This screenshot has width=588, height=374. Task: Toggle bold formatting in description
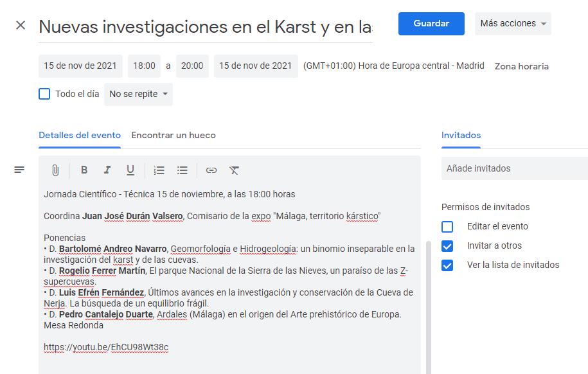click(84, 170)
